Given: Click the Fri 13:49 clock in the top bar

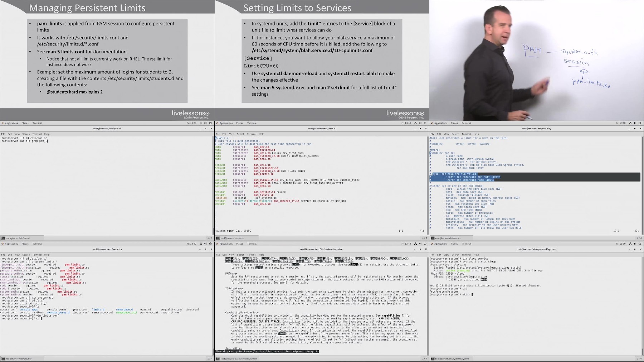Looking at the screenshot, I should (406, 244).
